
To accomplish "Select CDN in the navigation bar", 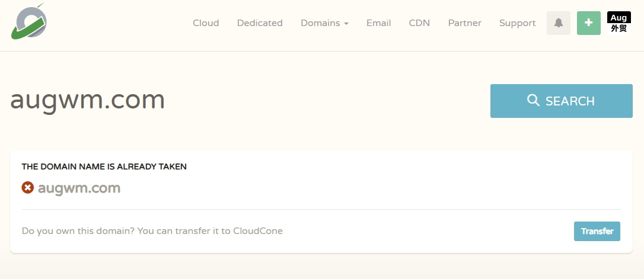I will [x=419, y=23].
